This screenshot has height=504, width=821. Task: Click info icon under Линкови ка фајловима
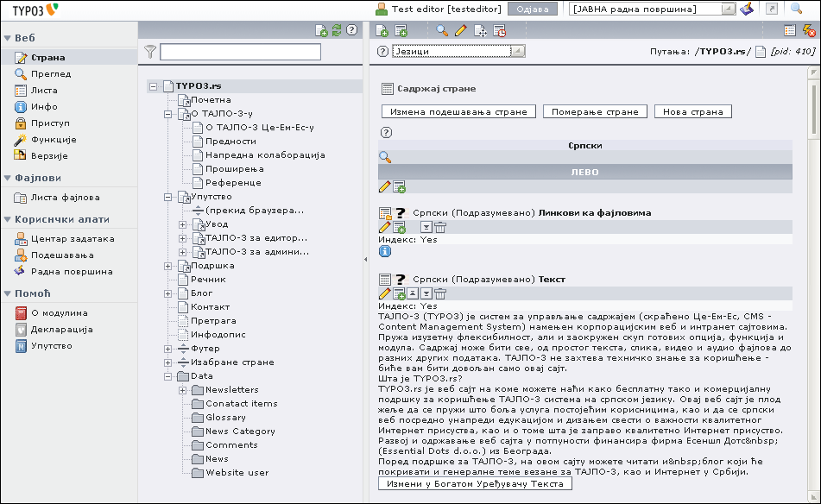coord(384,251)
